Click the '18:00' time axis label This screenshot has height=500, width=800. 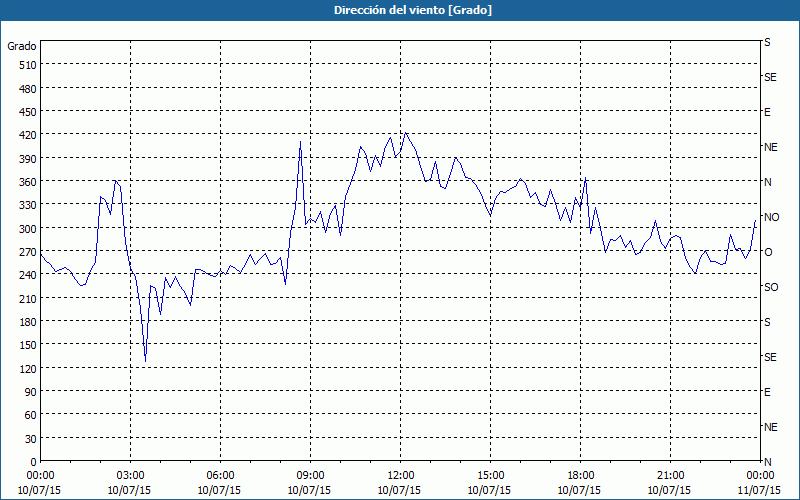[x=580, y=476]
